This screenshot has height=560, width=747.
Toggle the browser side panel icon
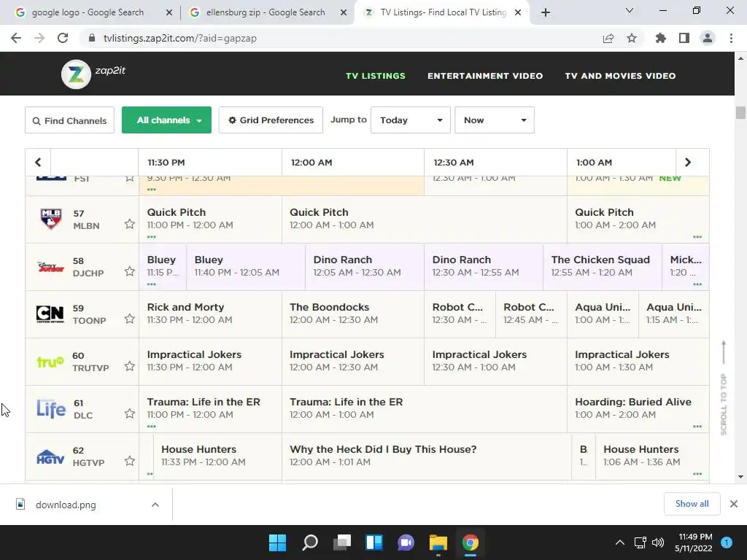684,38
